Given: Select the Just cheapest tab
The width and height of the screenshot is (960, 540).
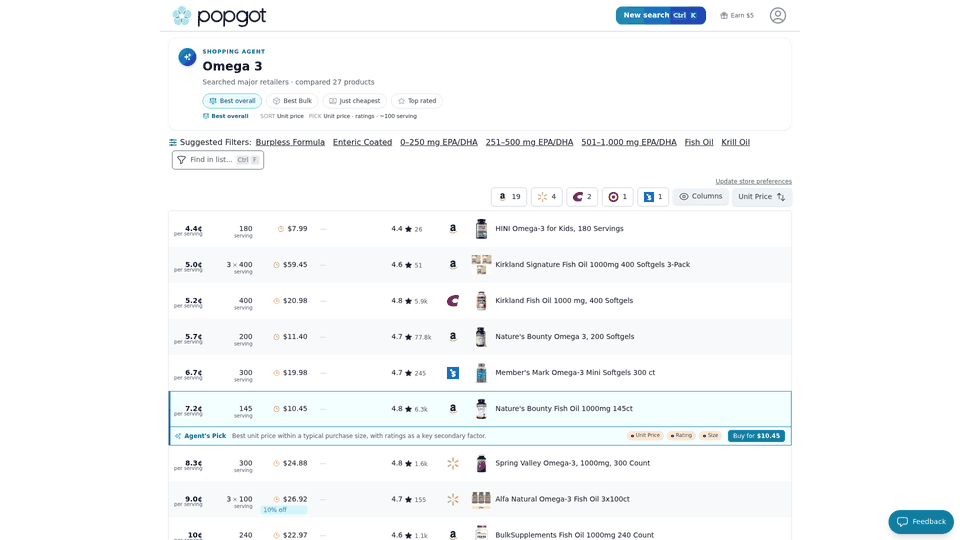Looking at the screenshot, I should click(x=354, y=101).
